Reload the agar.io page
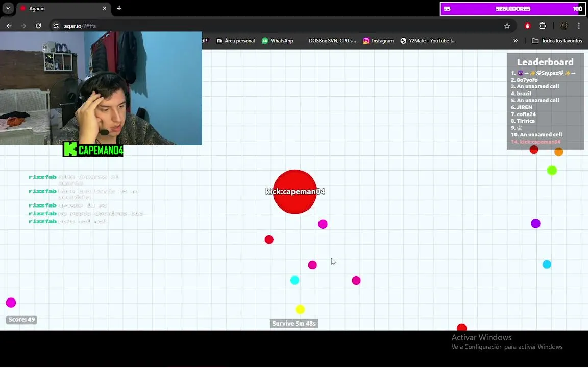Viewport: 588px width, 368px height. [x=38, y=26]
